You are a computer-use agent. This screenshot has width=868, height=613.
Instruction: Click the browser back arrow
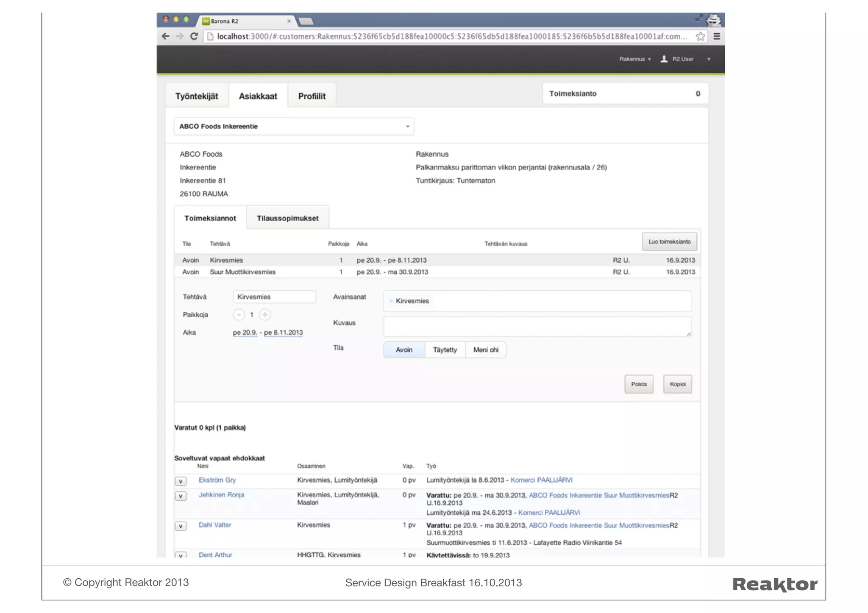[x=166, y=36]
